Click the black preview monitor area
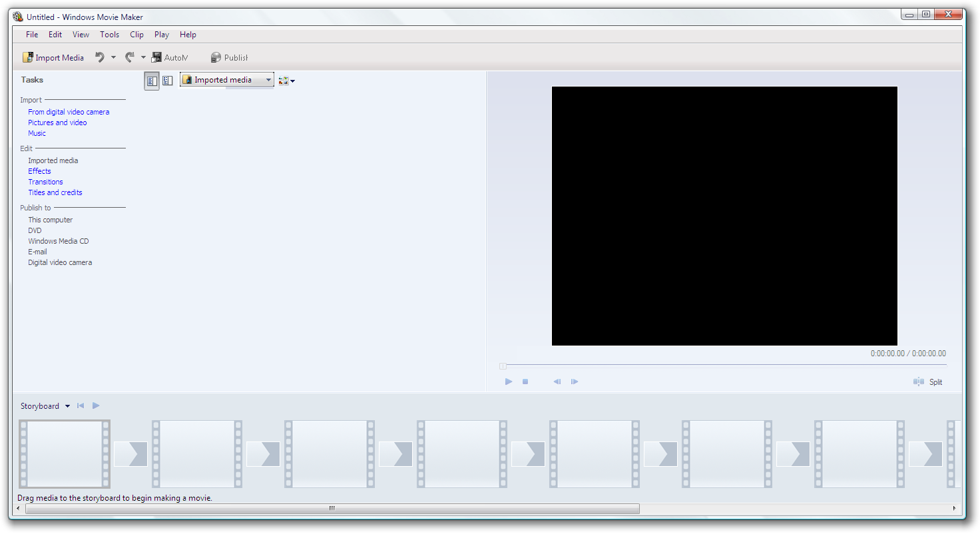The image size is (980, 534). tap(724, 216)
